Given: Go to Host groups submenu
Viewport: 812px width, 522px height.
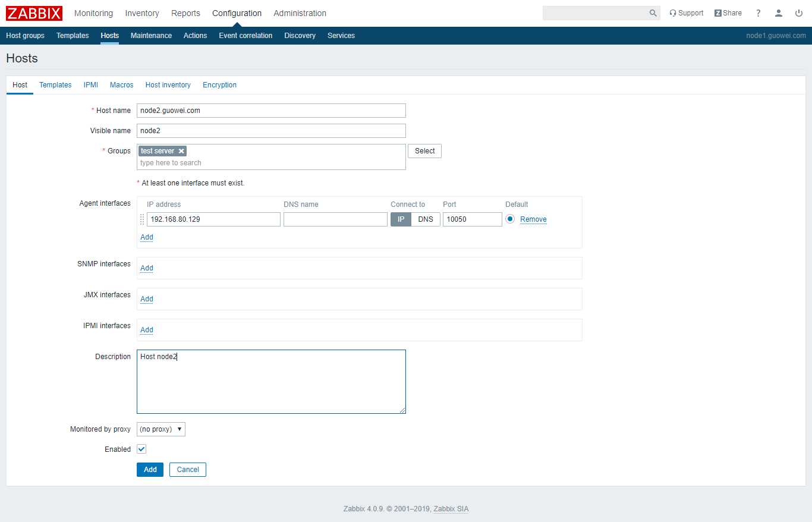Looking at the screenshot, I should click(x=25, y=36).
